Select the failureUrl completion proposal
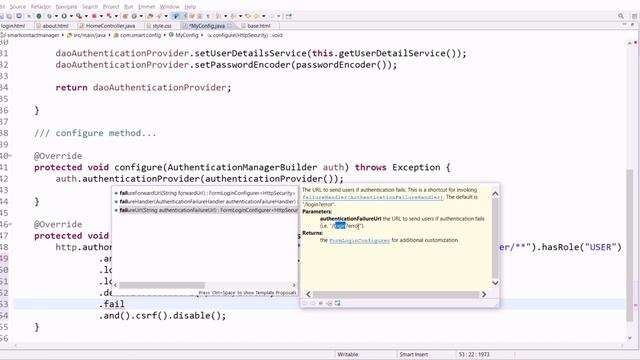Image resolution: width=640 pixels, height=360 pixels. 206,210
